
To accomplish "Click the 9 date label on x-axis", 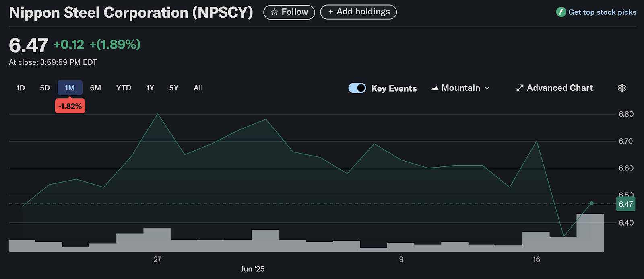I will pyautogui.click(x=401, y=260).
